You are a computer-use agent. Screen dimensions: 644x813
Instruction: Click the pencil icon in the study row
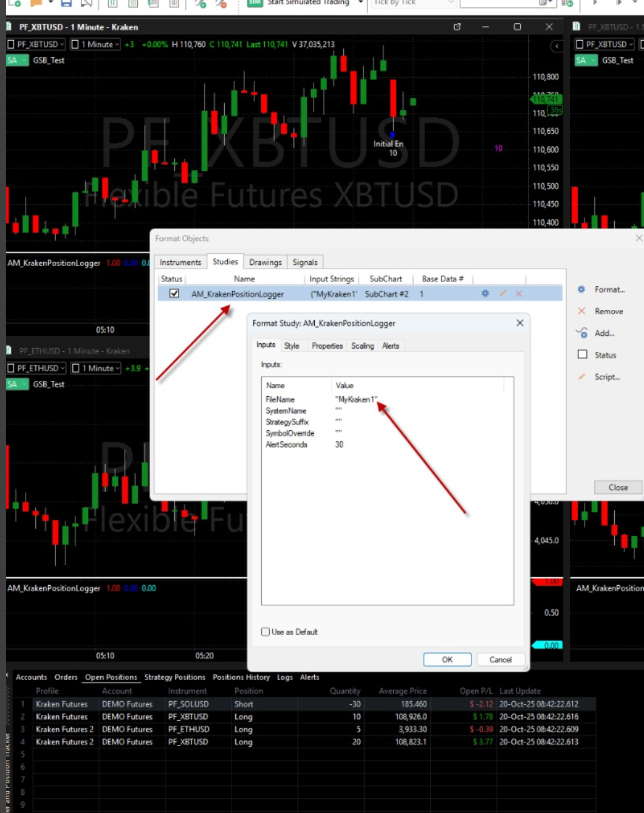(502, 293)
